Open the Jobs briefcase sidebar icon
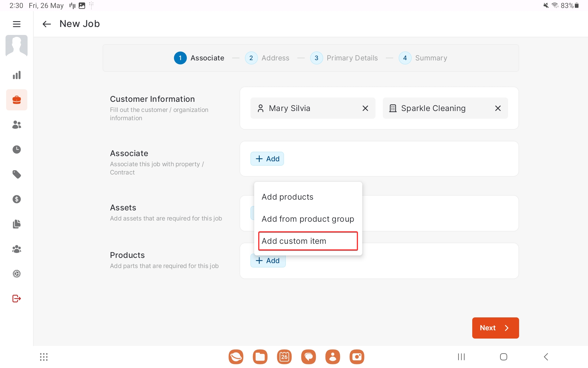Screen dimensions: 588x368 [17, 100]
